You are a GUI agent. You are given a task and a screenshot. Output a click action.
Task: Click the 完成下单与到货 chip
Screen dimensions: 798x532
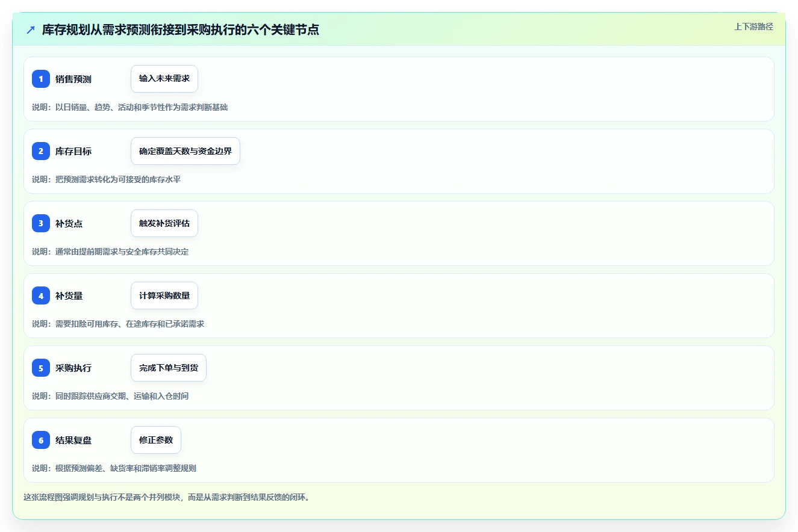click(x=169, y=368)
